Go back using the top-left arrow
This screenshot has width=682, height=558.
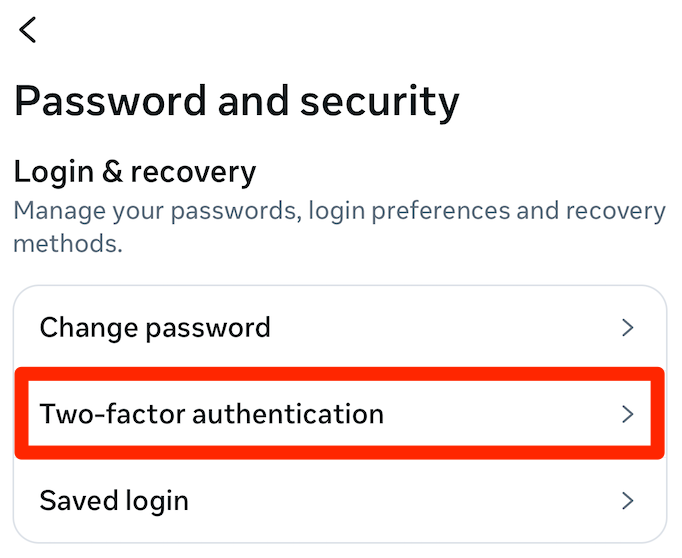[x=28, y=30]
